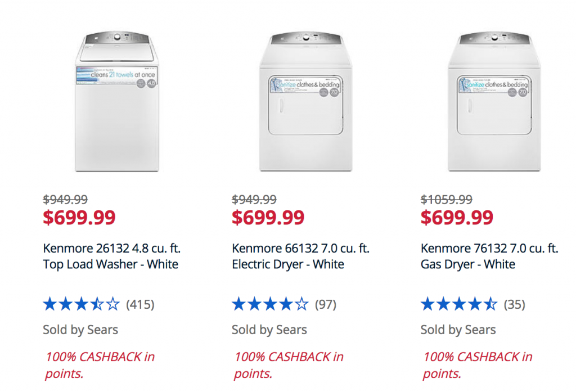The height and width of the screenshot is (392, 576).
Task: Click the star rating icons for the washer
Action: 81,304
